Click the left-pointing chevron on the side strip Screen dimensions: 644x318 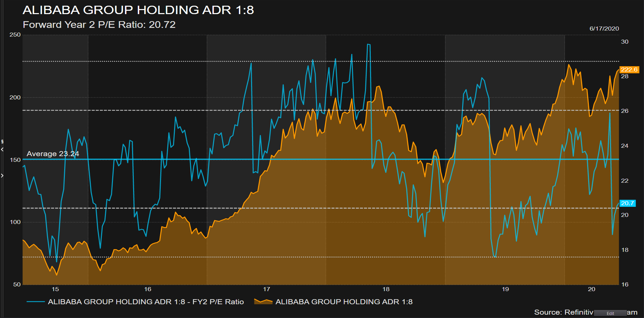pyautogui.click(x=2, y=149)
